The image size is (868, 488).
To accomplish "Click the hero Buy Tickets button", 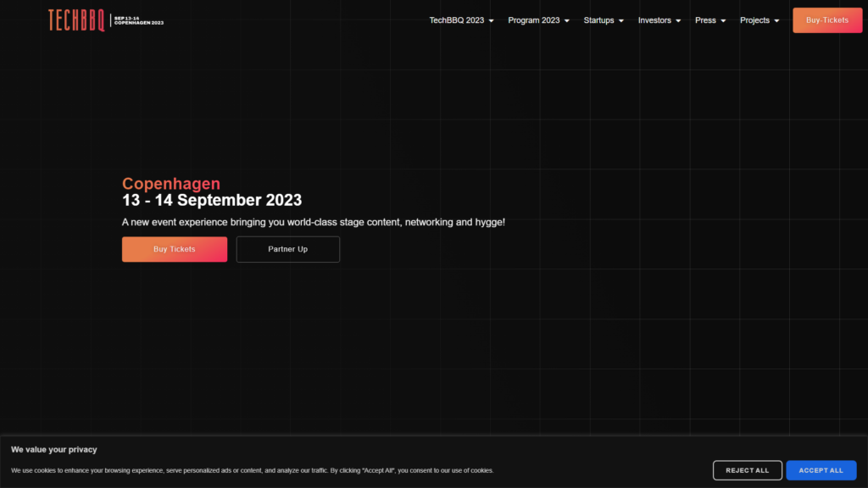I will click(175, 249).
